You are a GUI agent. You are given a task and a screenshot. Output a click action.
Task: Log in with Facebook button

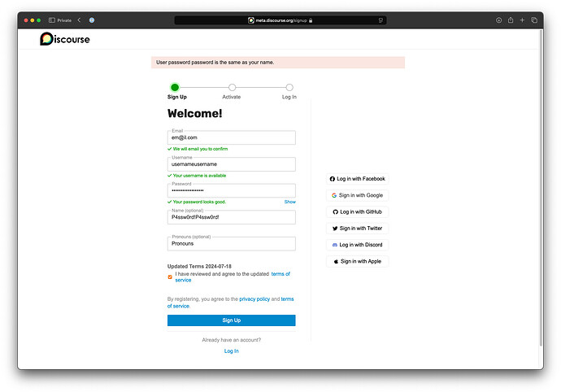pyautogui.click(x=358, y=179)
